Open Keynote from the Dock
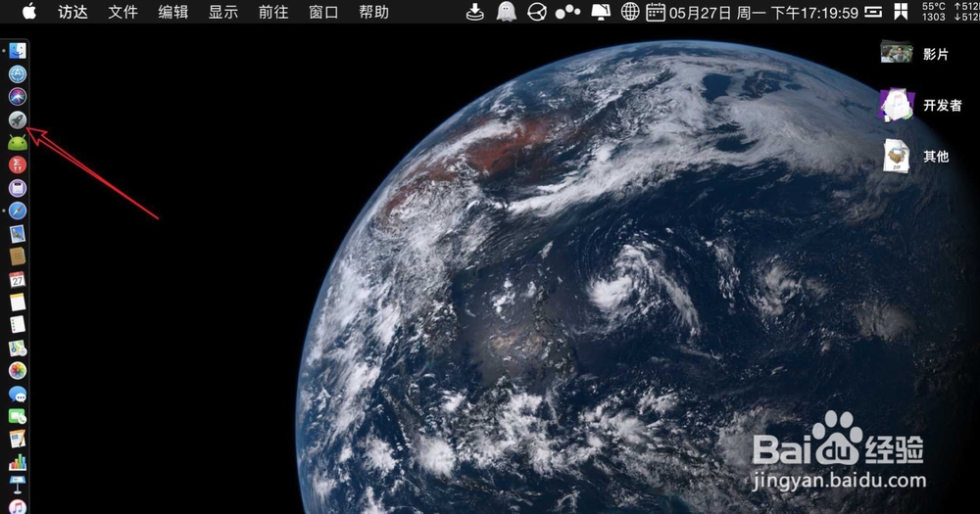Image resolution: width=980 pixels, height=514 pixels. [x=18, y=485]
